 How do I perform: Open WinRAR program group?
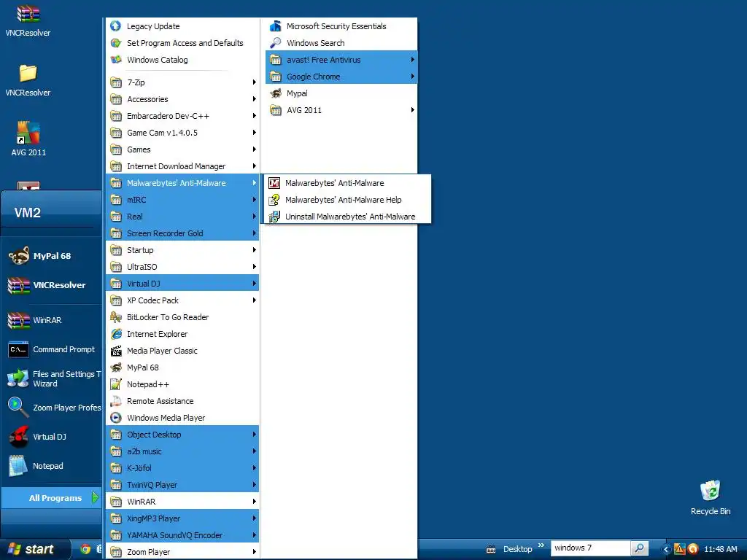(x=182, y=502)
